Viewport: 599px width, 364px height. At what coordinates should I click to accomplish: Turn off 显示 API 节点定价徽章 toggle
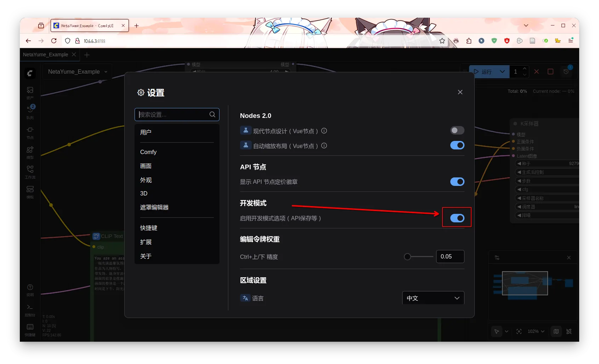pos(457,182)
